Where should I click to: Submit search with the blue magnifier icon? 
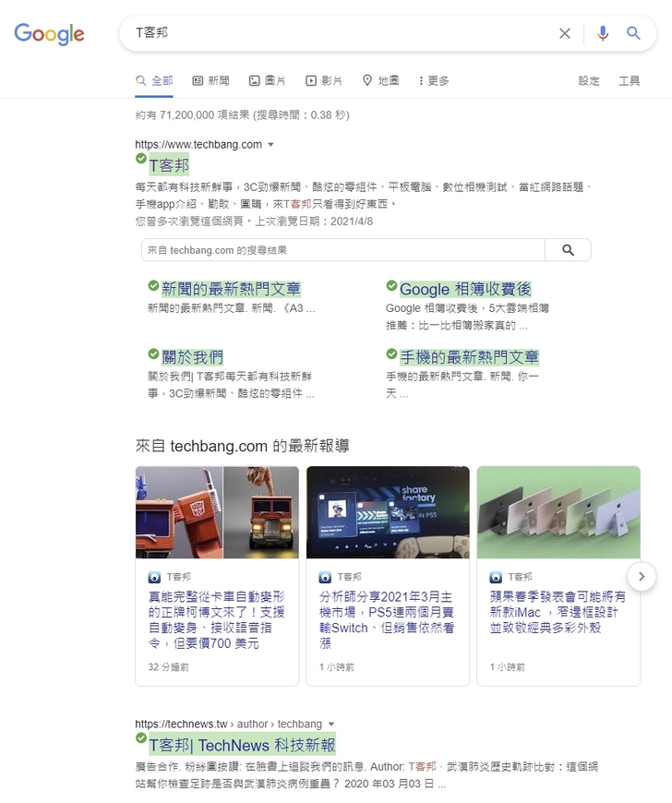click(633, 33)
